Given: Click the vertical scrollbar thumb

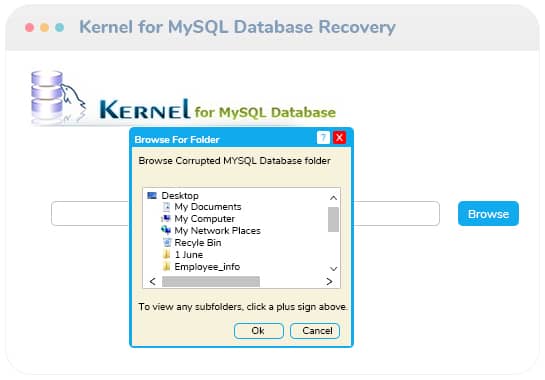Looking at the screenshot, I should (333, 219).
